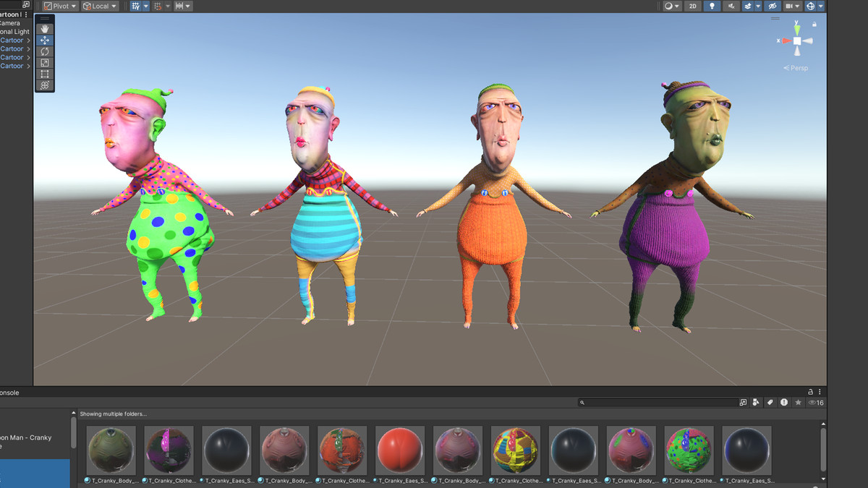Click the 'Showing multiple folders...' breadcrumb text
This screenshot has height=488, width=868.
coord(114,414)
